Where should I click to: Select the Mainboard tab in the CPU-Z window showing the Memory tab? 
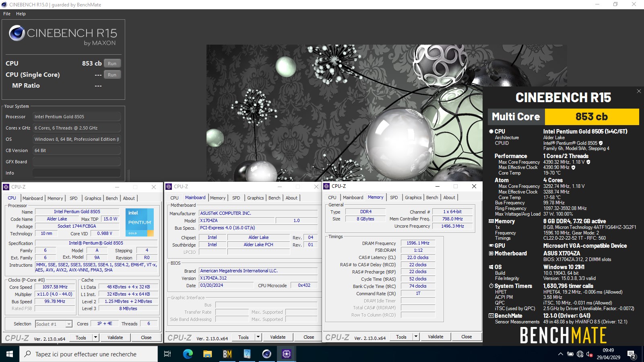coord(353,197)
